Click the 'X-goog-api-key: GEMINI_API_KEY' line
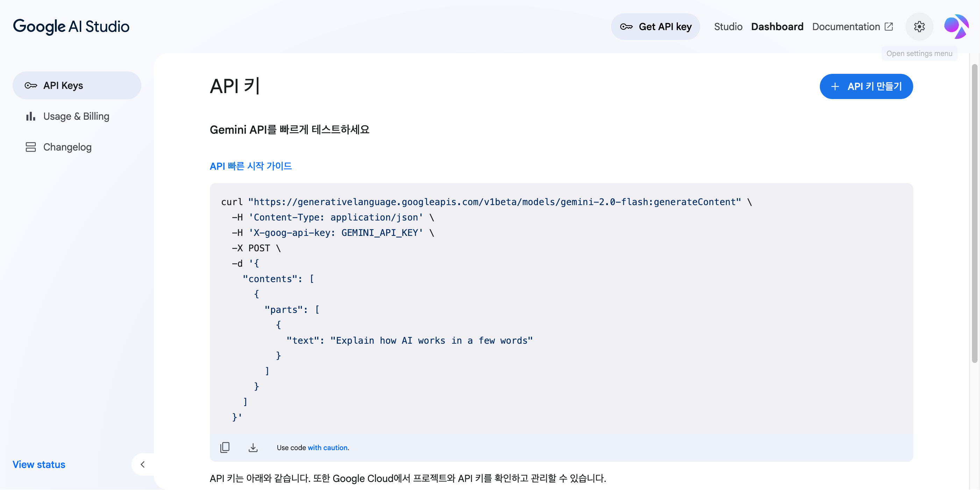Screen dimensions: 980x490 point(333,233)
